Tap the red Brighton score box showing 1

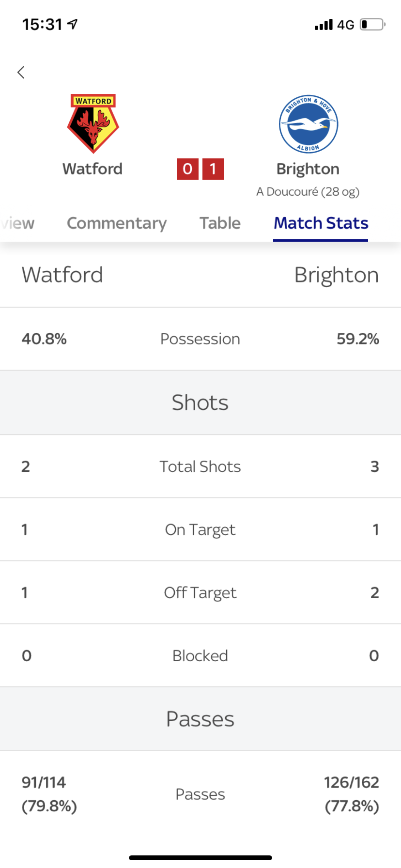point(213,169)
